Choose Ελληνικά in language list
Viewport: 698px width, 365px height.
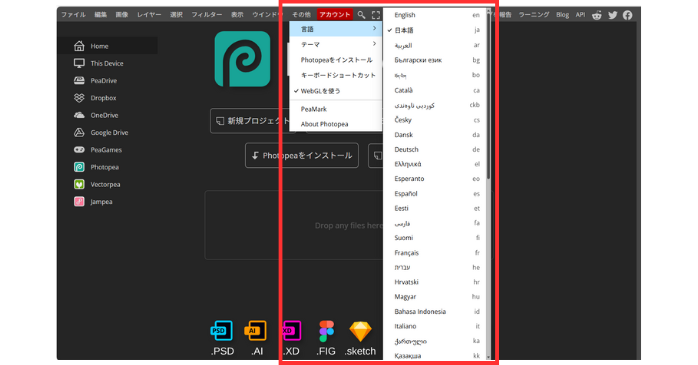(434, 164)
